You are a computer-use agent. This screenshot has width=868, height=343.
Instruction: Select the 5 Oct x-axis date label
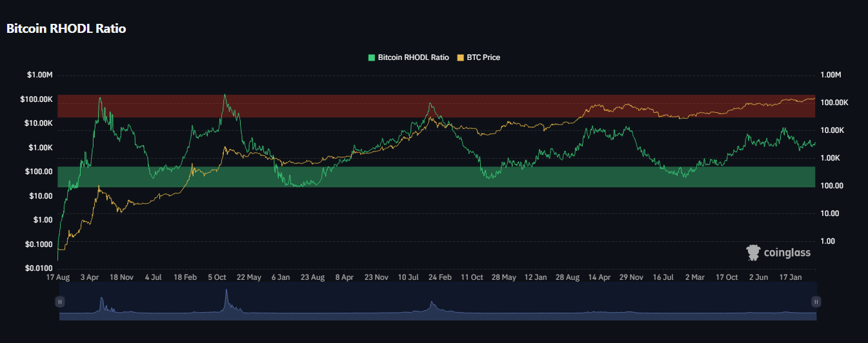pos(216,277)
